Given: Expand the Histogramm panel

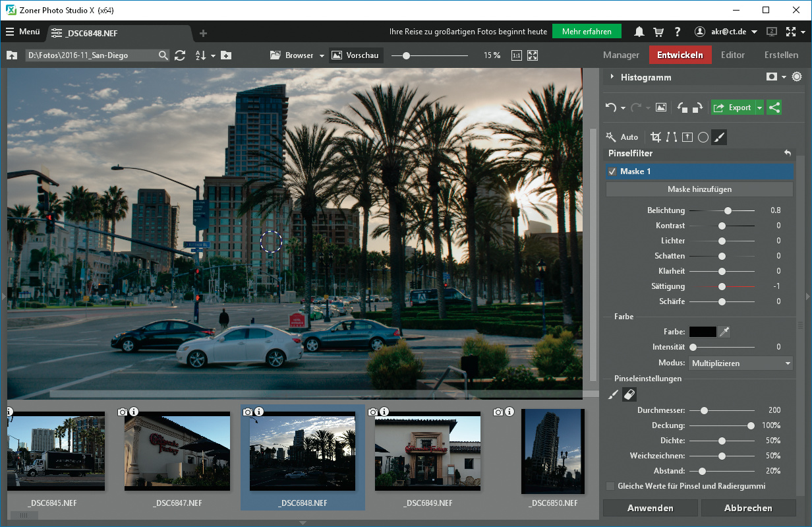Looking at the screenshot, I should click(x=612, y=77).
